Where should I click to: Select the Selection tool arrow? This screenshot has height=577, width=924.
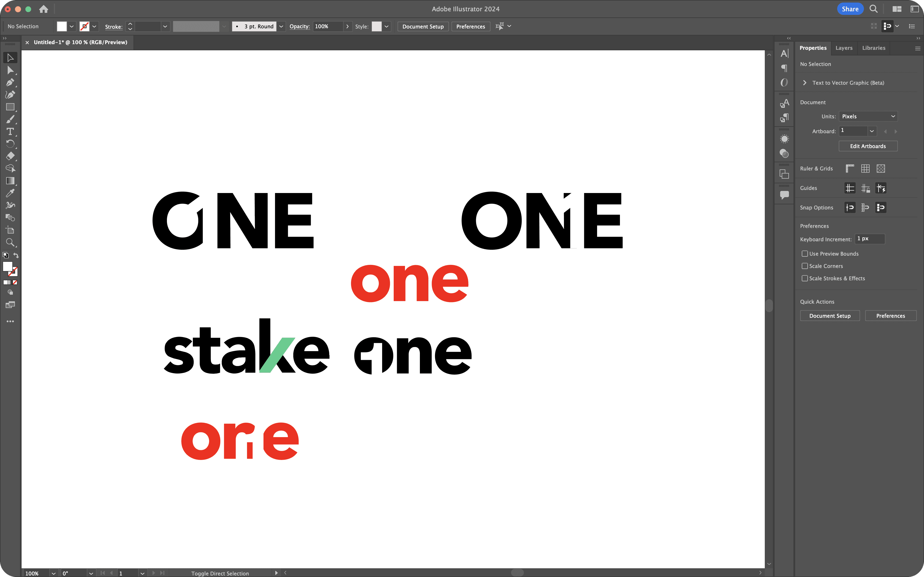pos(10,58)
